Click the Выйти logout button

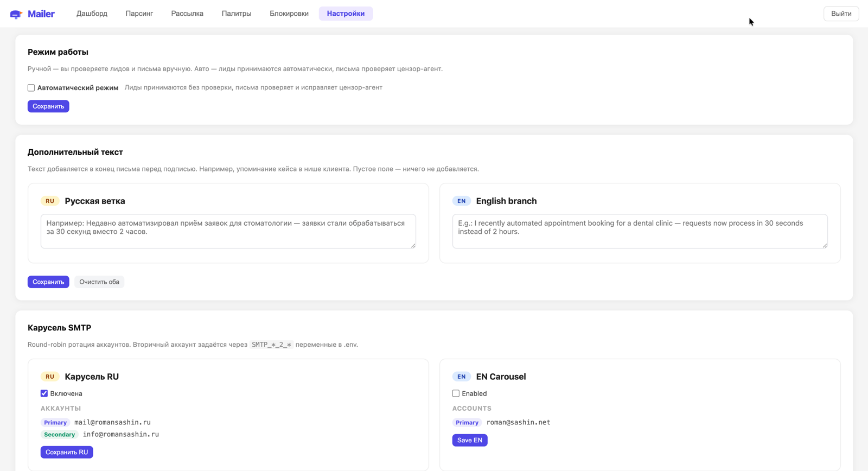pos(841,14)
